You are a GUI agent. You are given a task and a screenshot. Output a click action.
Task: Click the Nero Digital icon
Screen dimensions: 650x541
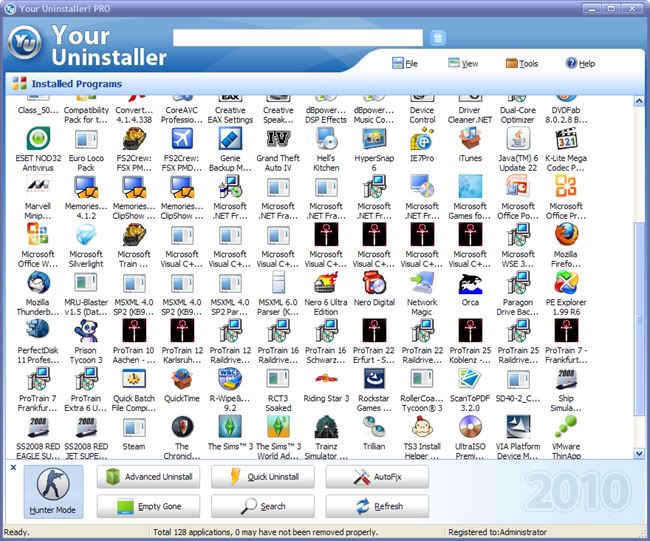pos(374,283)
